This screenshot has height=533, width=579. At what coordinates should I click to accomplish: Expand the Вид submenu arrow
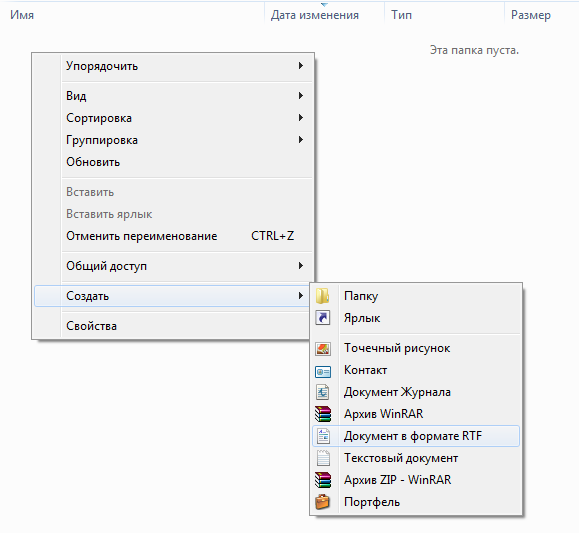click(301, 96)
